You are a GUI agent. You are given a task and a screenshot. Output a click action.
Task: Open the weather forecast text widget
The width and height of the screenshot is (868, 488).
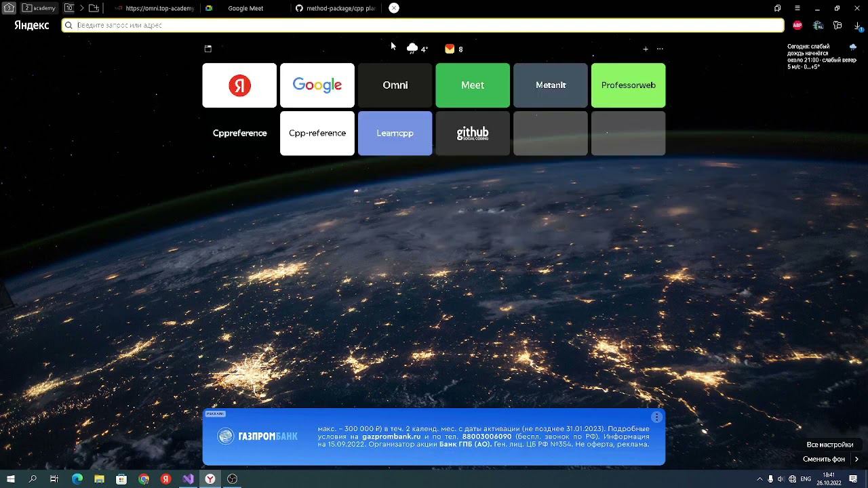[821, 57]
